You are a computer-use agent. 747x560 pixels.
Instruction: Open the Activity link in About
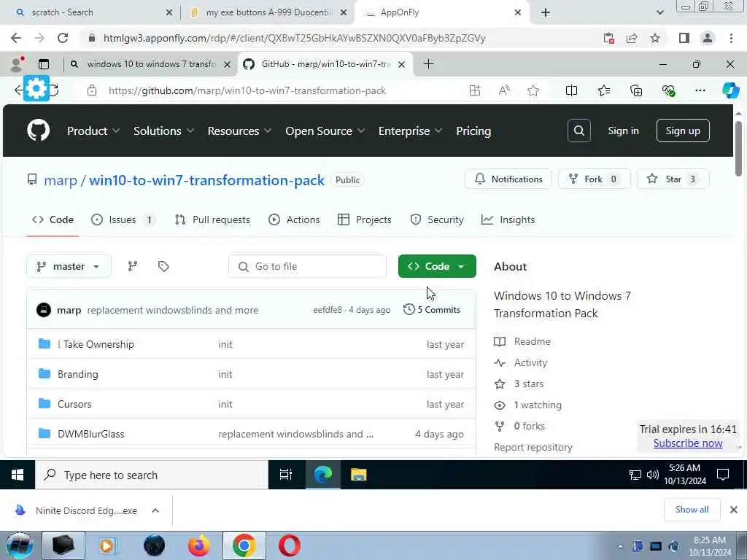[531, 363]
